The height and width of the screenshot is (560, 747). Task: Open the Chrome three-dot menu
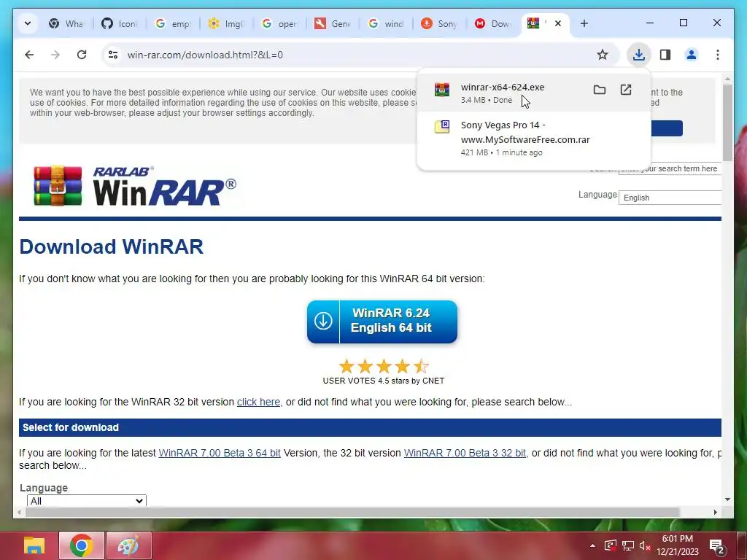coord(718,55)
